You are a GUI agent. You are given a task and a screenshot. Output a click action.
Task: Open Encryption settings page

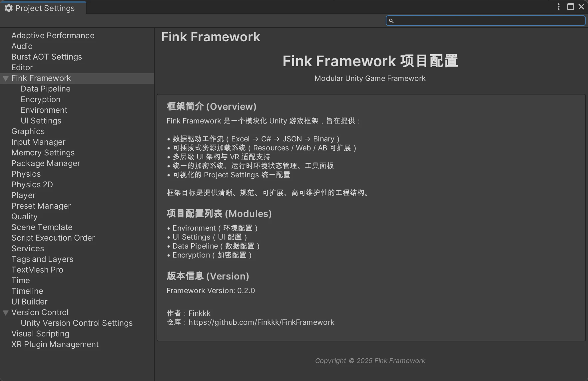40,99
